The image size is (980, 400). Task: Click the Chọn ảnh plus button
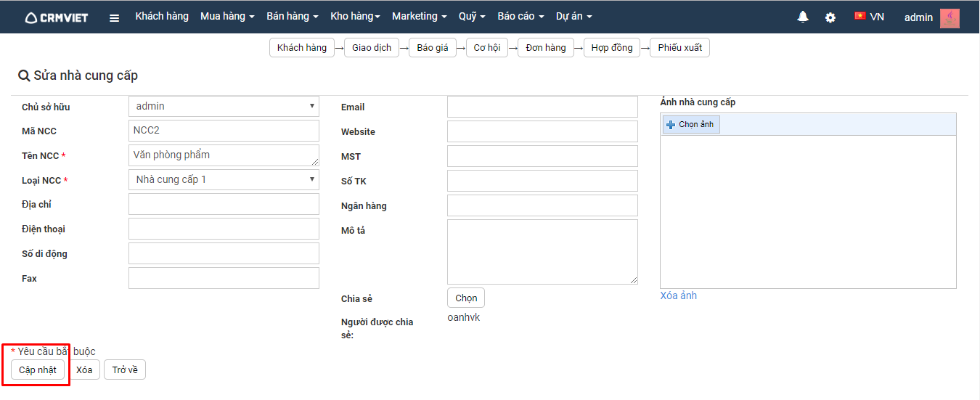coord(690,125)
